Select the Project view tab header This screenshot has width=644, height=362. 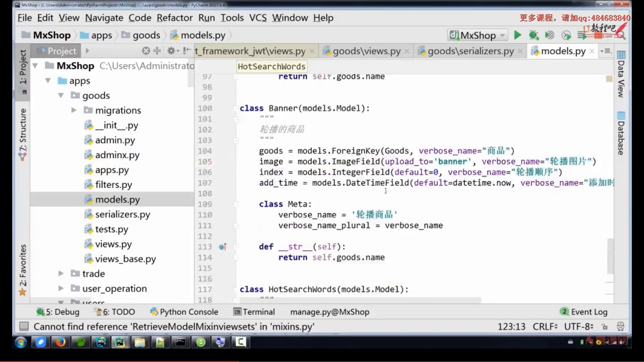(x=57, y=51)
